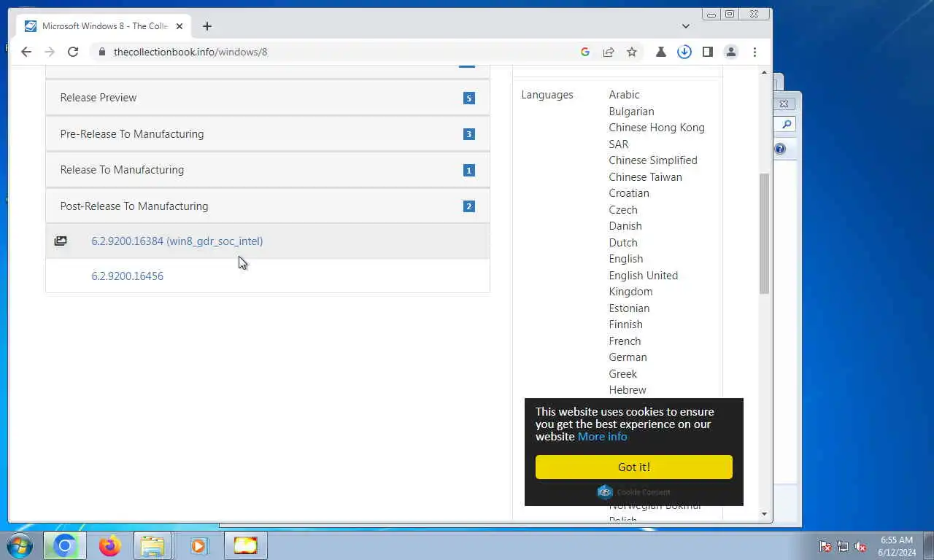The width and height of the screenshot is (934, 560).
Task: Open the Chrome three-dot menu
Action: [x=754, y=52]
